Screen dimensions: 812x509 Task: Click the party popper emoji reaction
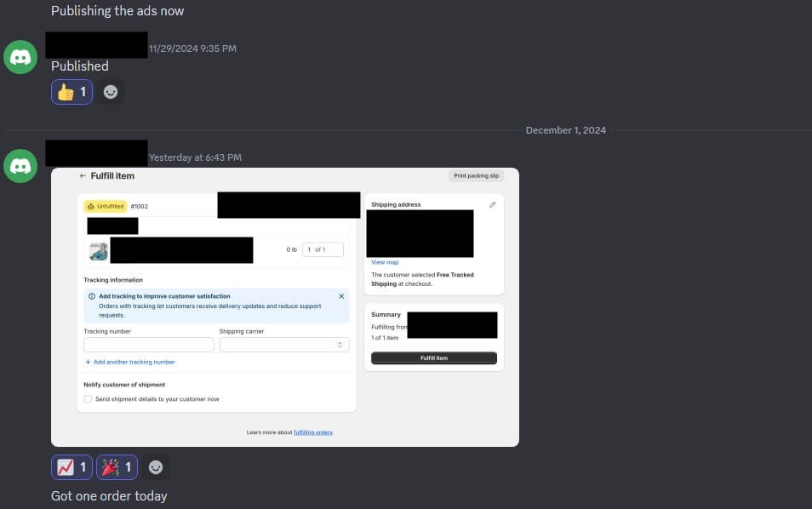(117, 466)
